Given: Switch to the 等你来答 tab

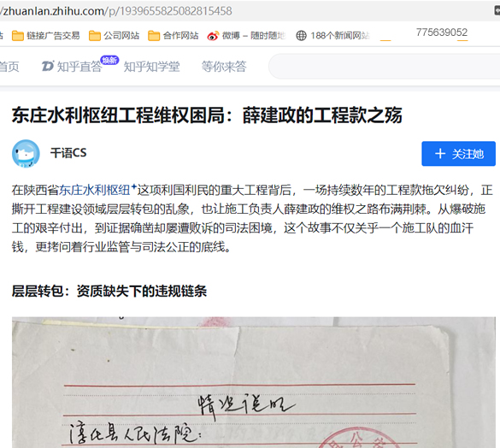Looking at the screenshot, I should tap(224, 67).
